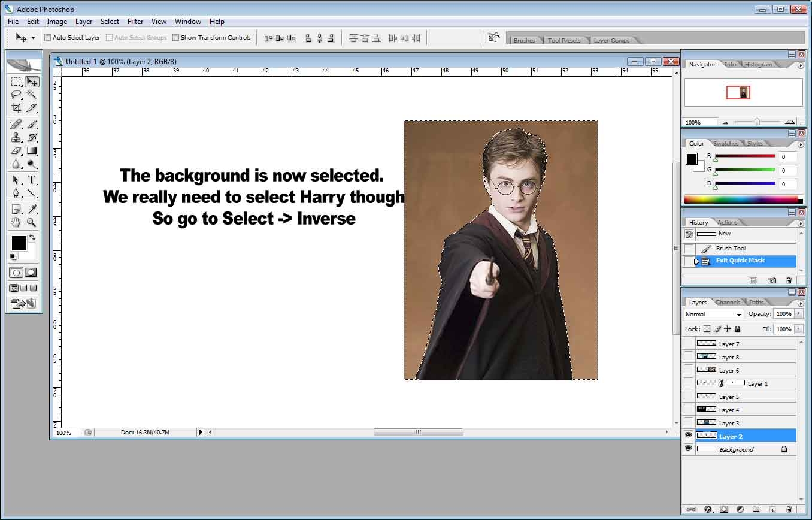Image resolution: width=812 pixels, height=520 pixels.
Task: Select the Type tool
Action: [32, 180]
